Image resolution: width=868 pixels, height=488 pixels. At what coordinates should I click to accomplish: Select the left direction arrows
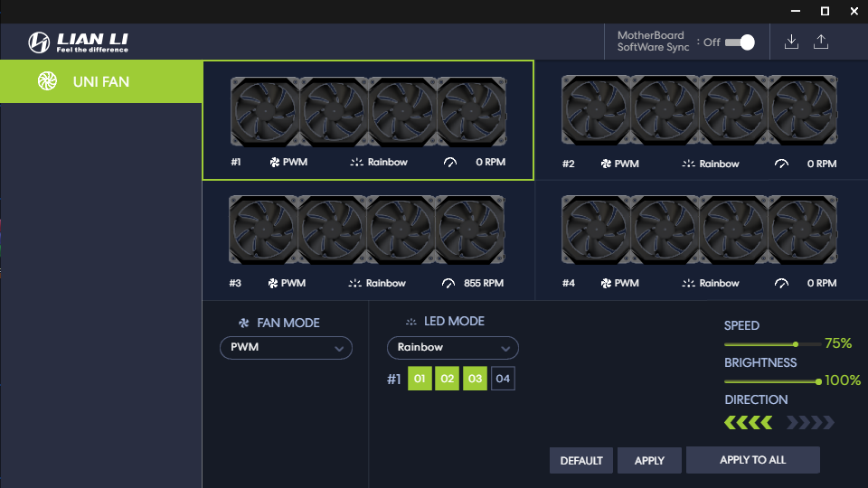coord(749,423)
